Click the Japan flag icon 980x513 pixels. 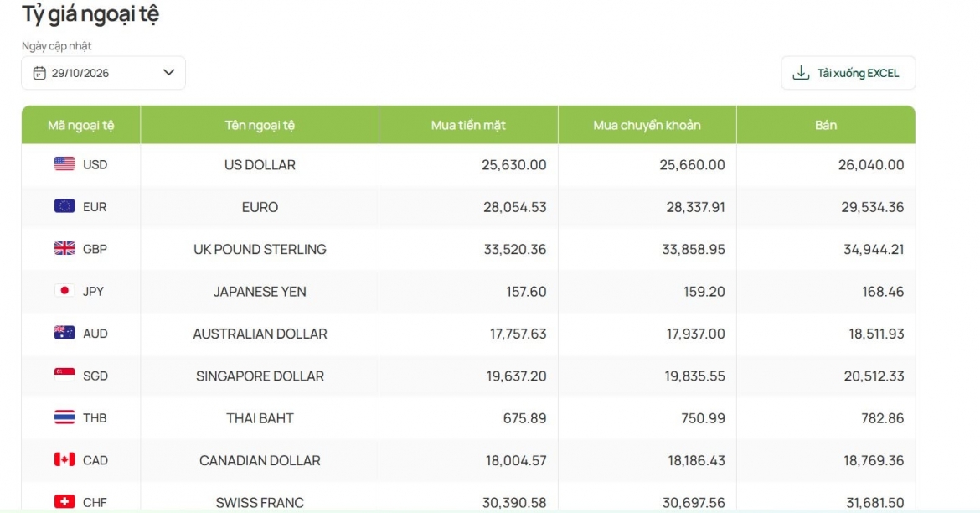click(64, 290)
